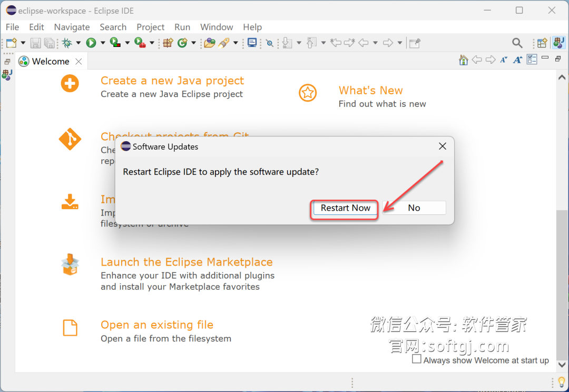
Task: Click Create a new Java project link
Action: click(172, 80)
